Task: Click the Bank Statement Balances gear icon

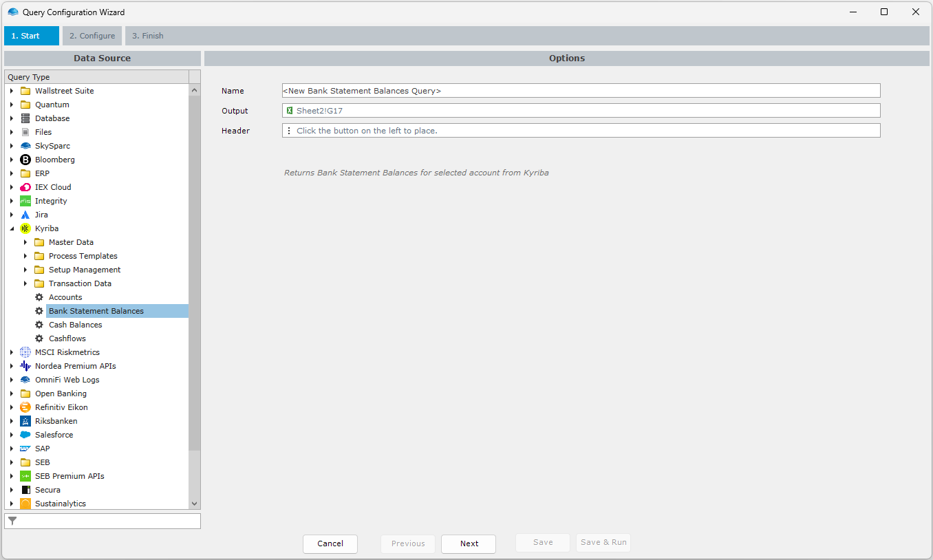Action: pos(39,311)
